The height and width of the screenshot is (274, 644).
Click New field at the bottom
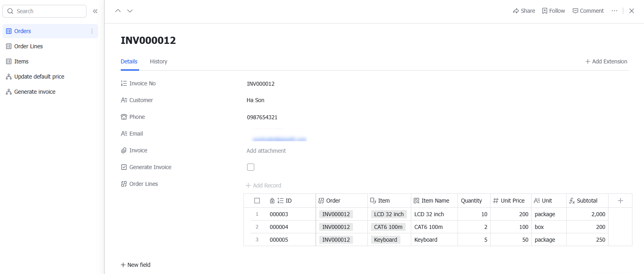[x=135, y=265]
